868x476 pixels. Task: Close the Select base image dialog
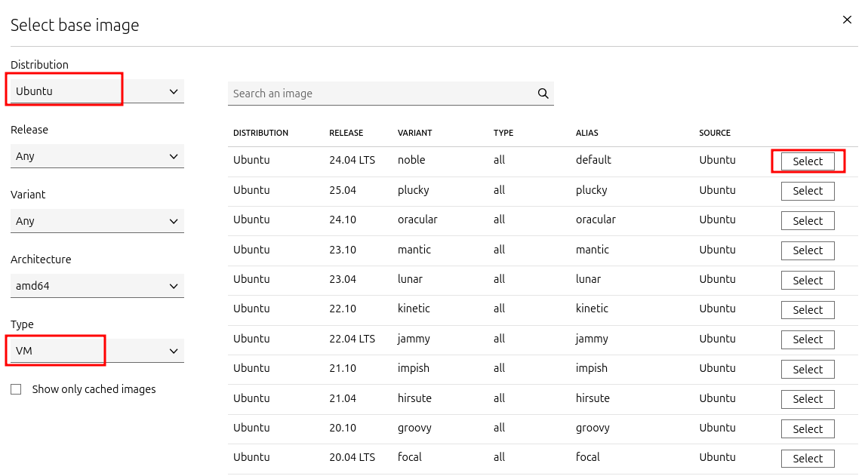pyautogui.click(x=847, y=20)
